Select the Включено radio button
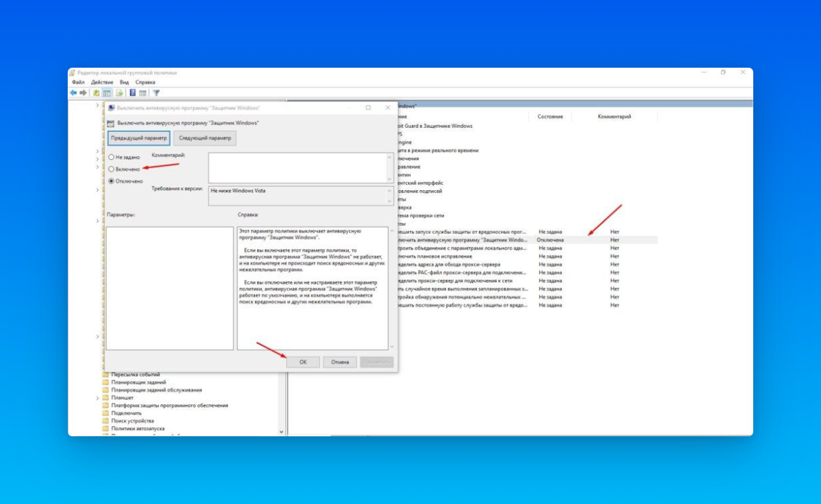This screenshot has width=821, height=504. coord(112,169)
